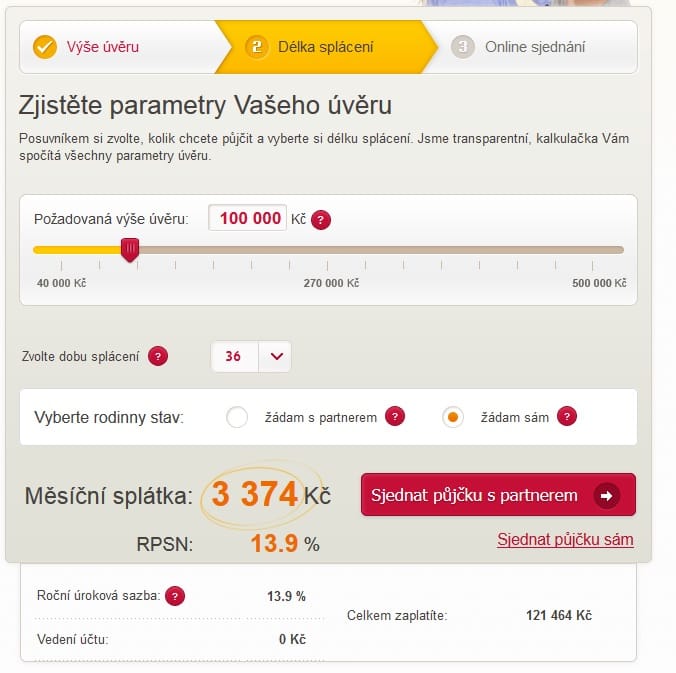Image resolution: width=676 pixels, height=673 pixels.
Task: Click checkmark icon on Výše úvěru step
Action: [45, 47]
